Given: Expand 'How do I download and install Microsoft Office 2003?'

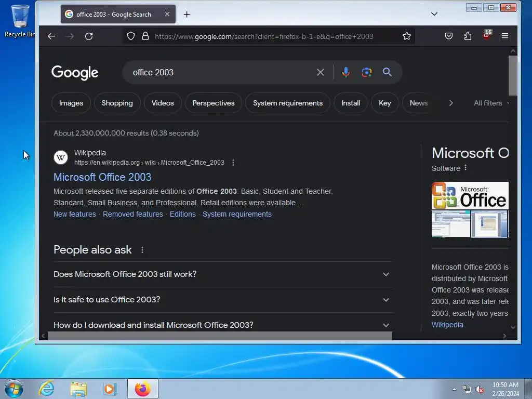Looking at the screenshot, I should (x=222, y=325).
